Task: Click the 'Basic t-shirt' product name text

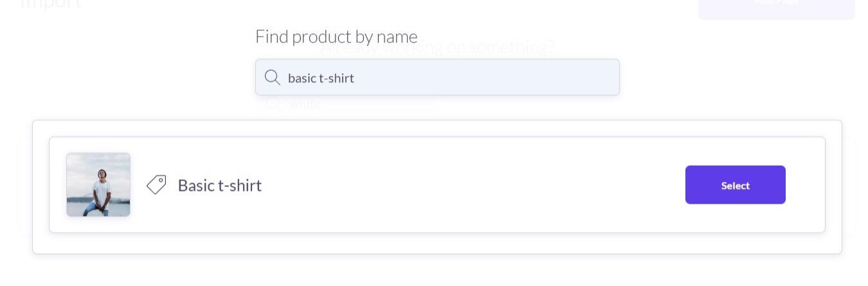Action: (220, 185)
